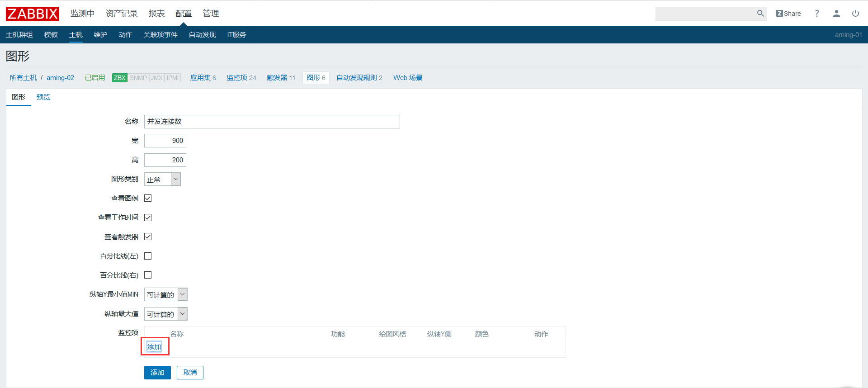Go to 模板 submenu
Screen dimensions: 868x388
(51, 35)
